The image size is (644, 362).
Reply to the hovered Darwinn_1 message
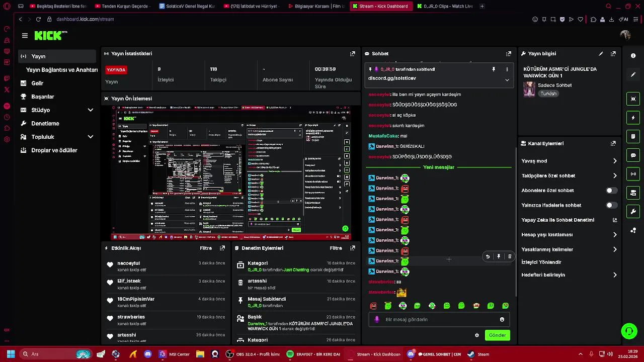pyautogui.click(x=488, y=256)
